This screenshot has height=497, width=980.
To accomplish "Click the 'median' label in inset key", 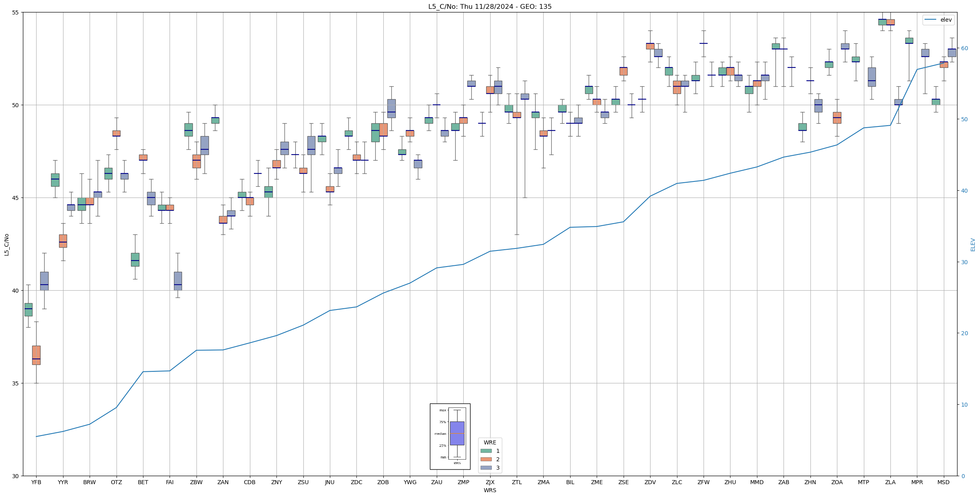I will [x=440, y=434].
